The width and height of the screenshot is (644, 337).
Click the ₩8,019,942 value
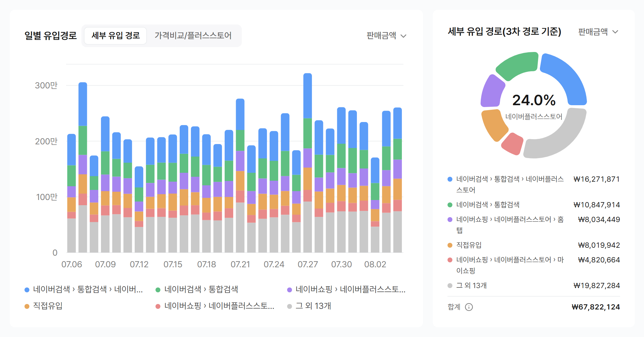coord(599,245)
